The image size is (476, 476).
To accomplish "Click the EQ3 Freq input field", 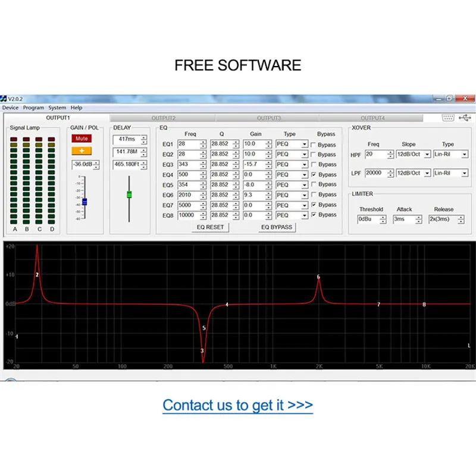I will pos(189,165).
